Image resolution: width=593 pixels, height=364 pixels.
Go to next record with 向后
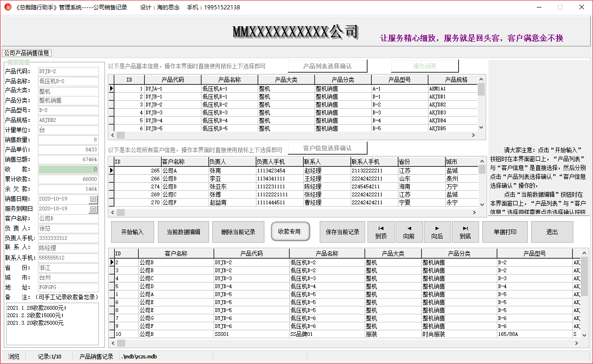tap(437, 232)
